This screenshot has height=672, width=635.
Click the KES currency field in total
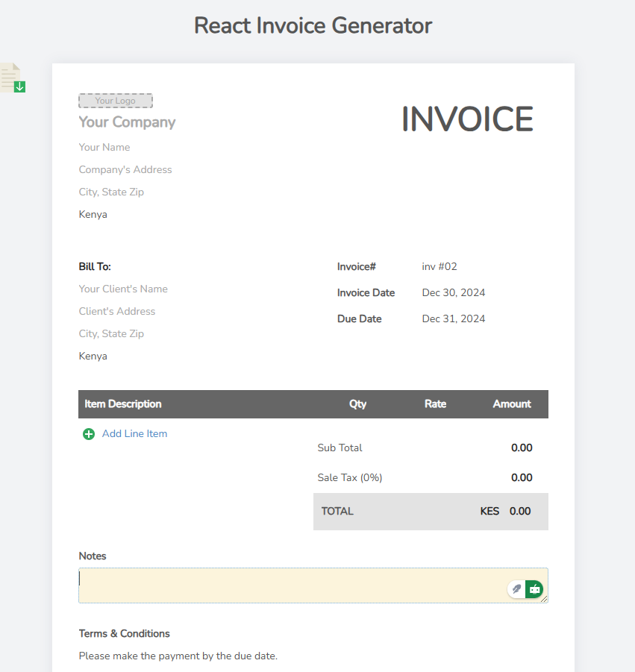[489, 512]
